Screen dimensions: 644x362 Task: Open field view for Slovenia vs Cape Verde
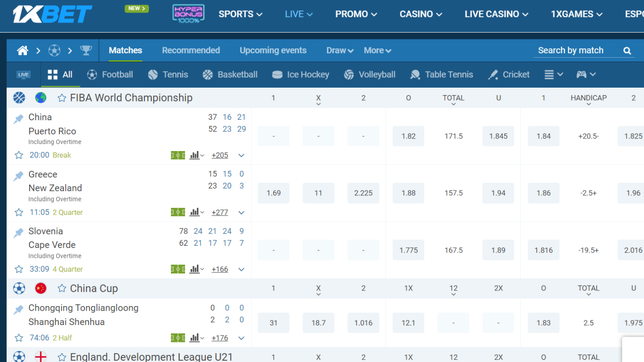pos(178,269)
